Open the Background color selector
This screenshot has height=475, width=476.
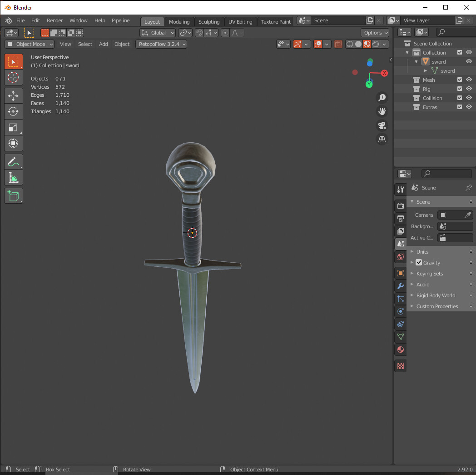coord(455,226)
